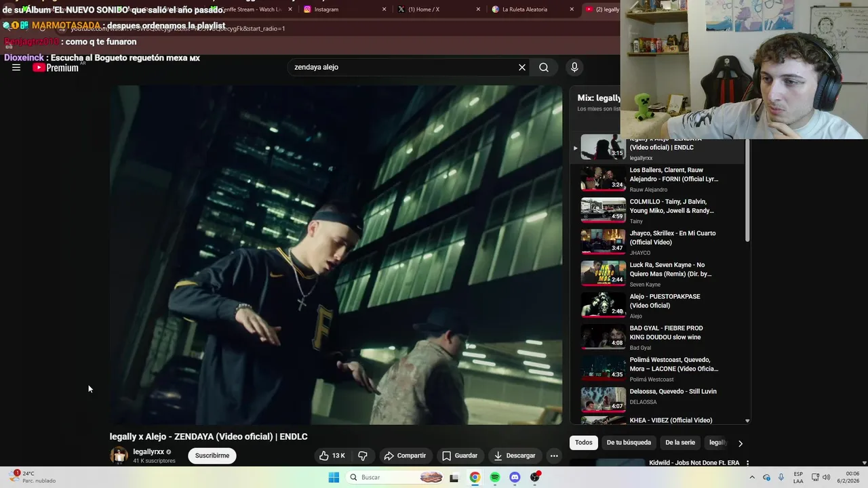
Task: Open the YouTube hamburger guide menu
Action: coord(16,68)
